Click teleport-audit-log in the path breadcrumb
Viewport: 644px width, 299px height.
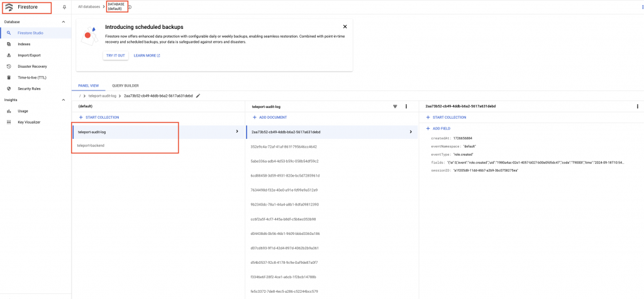103,95
